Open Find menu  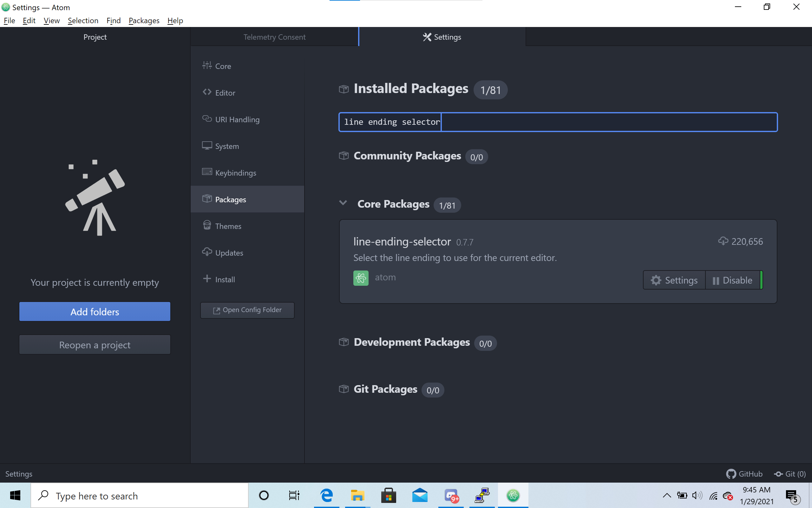click(114, 21)
